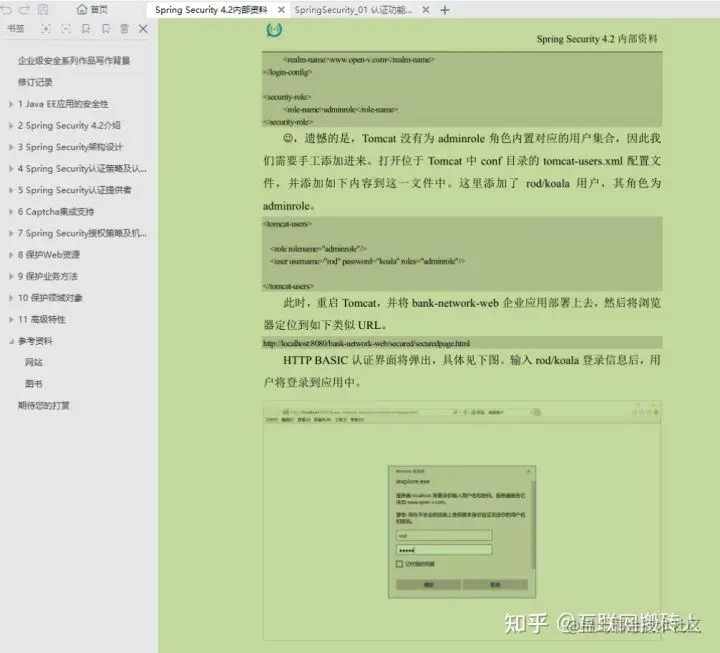
Task: Click the HTTP BASIC login dialog screenshot
Action: click(462, 532)
